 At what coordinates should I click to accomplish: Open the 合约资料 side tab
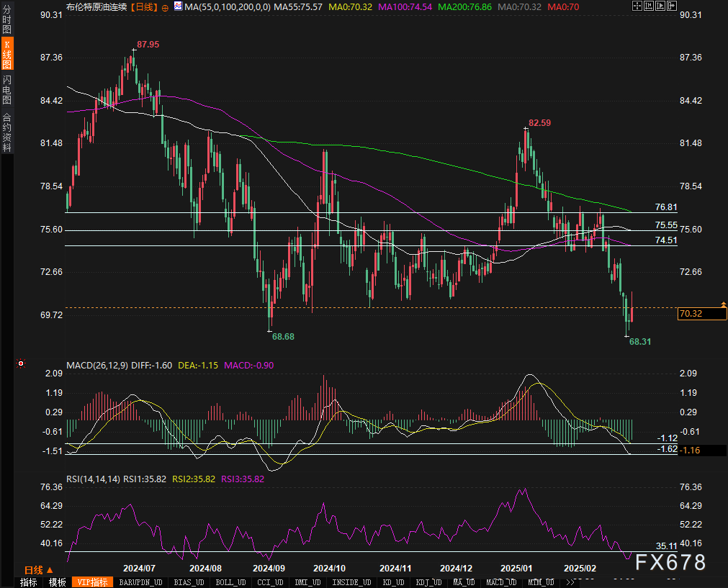6,132
